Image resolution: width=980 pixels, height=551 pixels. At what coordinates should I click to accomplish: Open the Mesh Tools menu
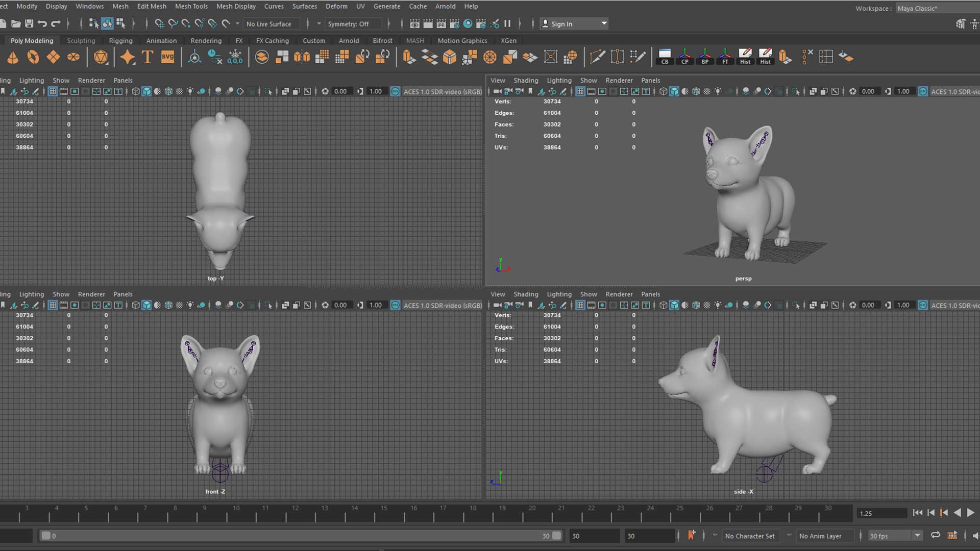[191, 6]
